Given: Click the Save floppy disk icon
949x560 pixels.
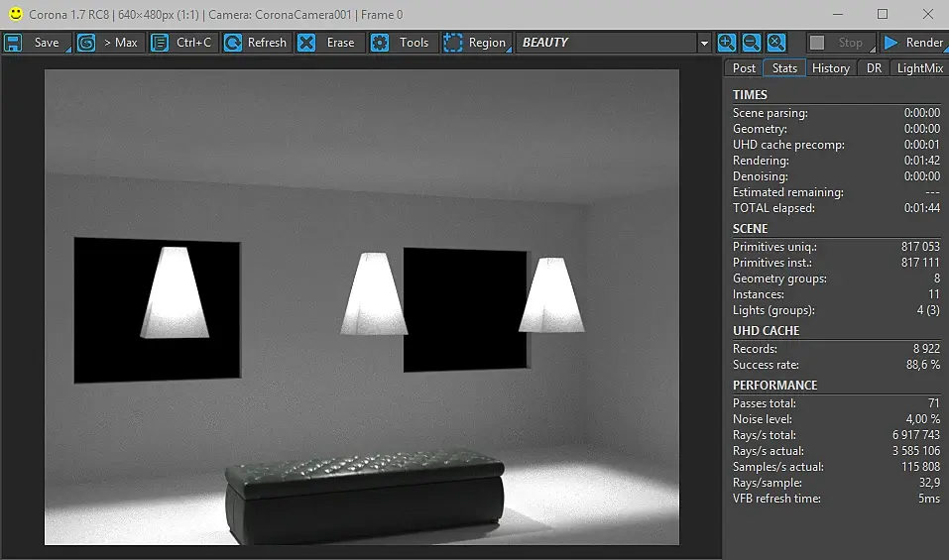Looking at the screenshot, I should 13,43.
